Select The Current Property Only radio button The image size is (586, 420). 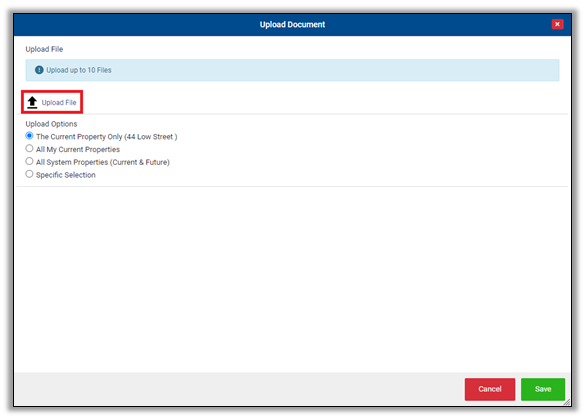click(x=29, y=135)
